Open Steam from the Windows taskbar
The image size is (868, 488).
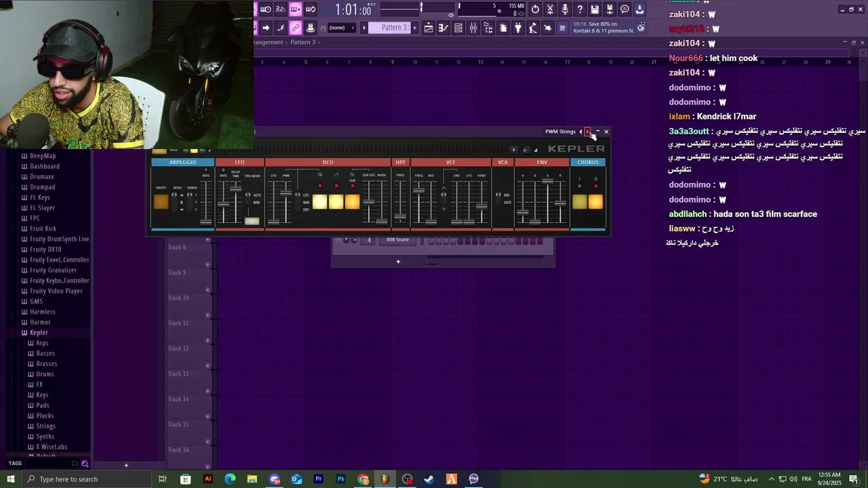(429, 479)
